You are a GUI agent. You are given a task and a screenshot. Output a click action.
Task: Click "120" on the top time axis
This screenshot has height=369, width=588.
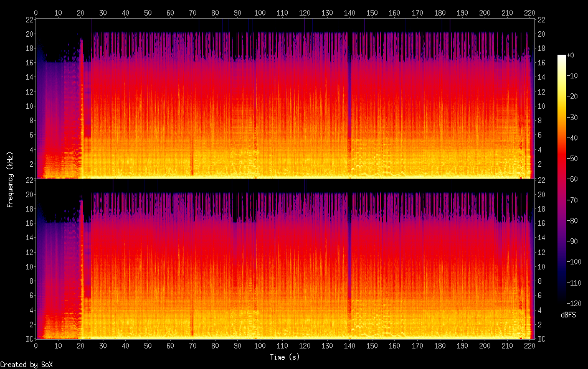point(305,13)
